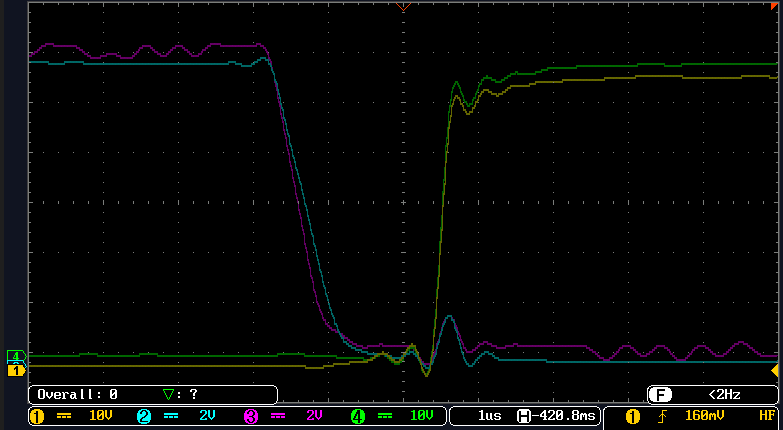
Task: Click the 1us timebase value
Action: (x=489, y=416)
